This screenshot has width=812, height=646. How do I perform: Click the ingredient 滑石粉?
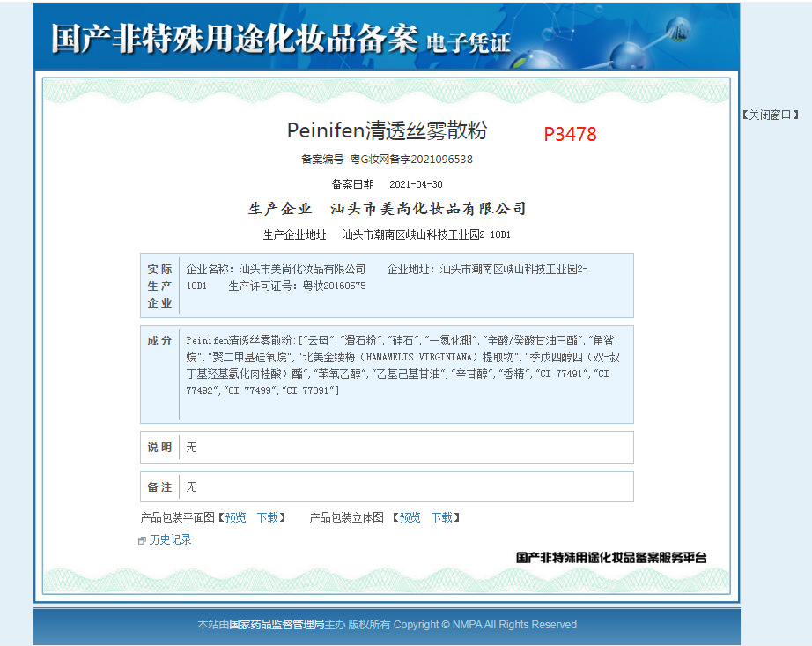(360, 341)
